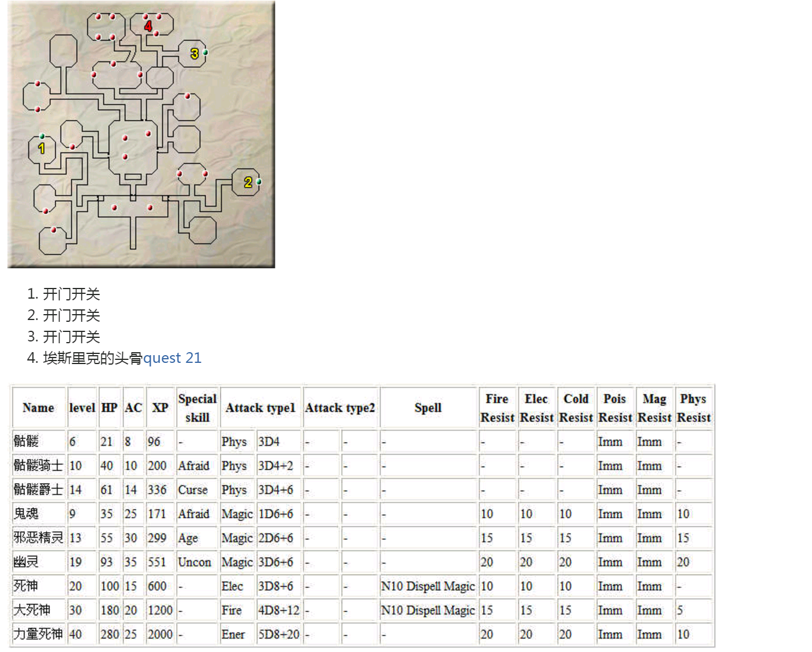Click the Elec attack type cell
Viewport: 812px width, 652px height.
point(237,586)
